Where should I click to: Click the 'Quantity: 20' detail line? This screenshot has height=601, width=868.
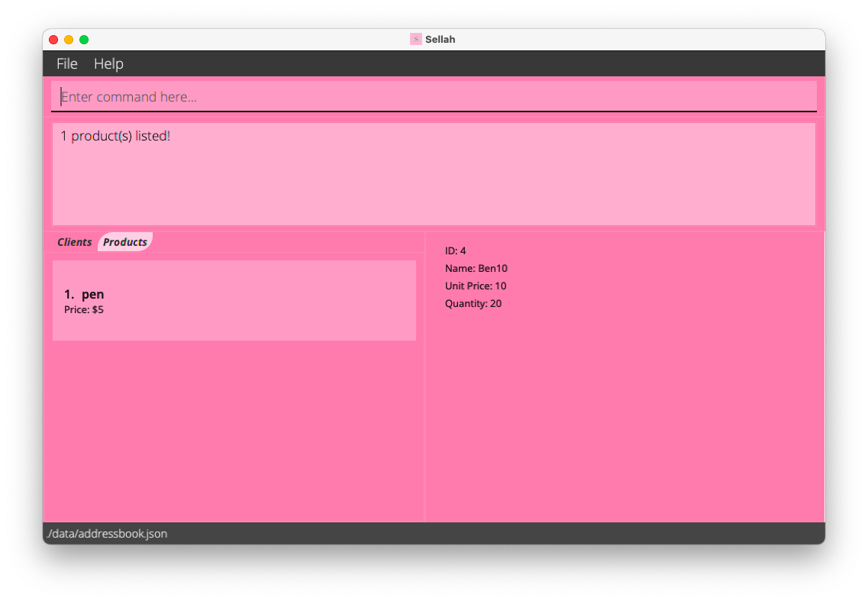pos(473,303)
